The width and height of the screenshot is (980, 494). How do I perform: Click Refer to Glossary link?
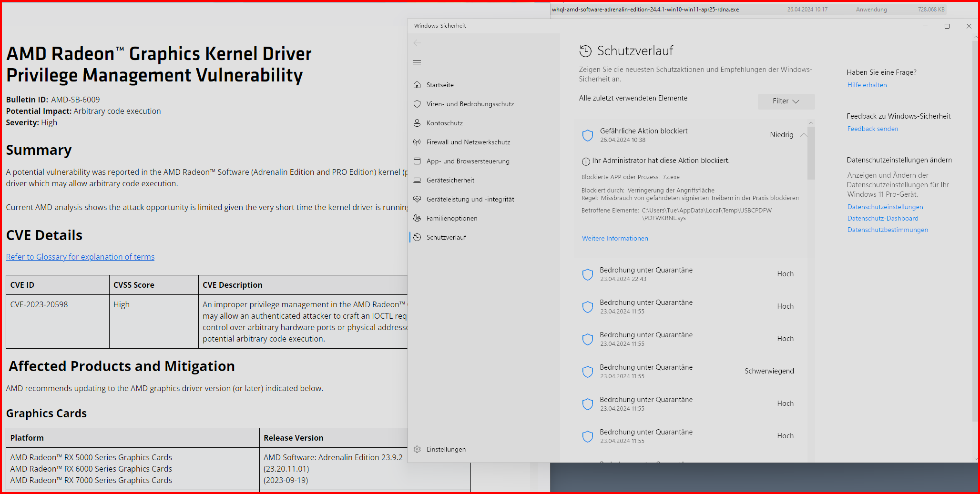(x=80, y=257)
